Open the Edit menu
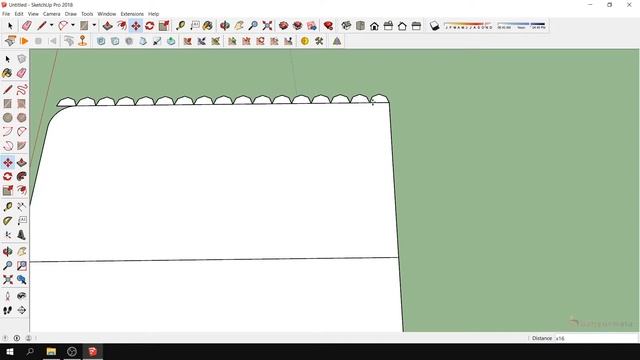The height and width of the screenshot is (360, 640). click(x=19, y=14)
